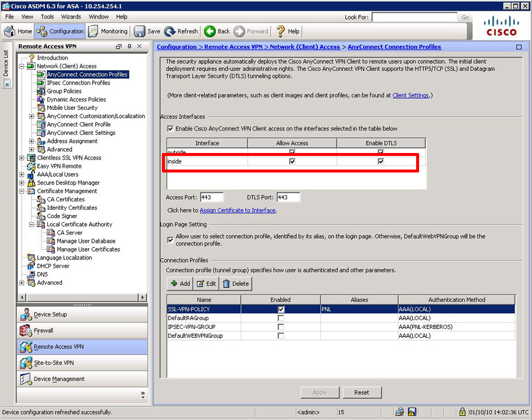The width and height of the screenshot is (532, 420).
Task: Click the Apply button
Action: [x=320, y=393]
